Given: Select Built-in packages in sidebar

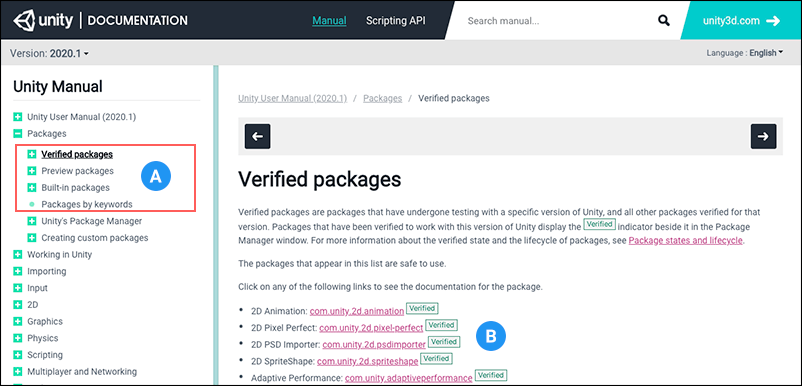Looking at the screenshot, I should point(75,188).
